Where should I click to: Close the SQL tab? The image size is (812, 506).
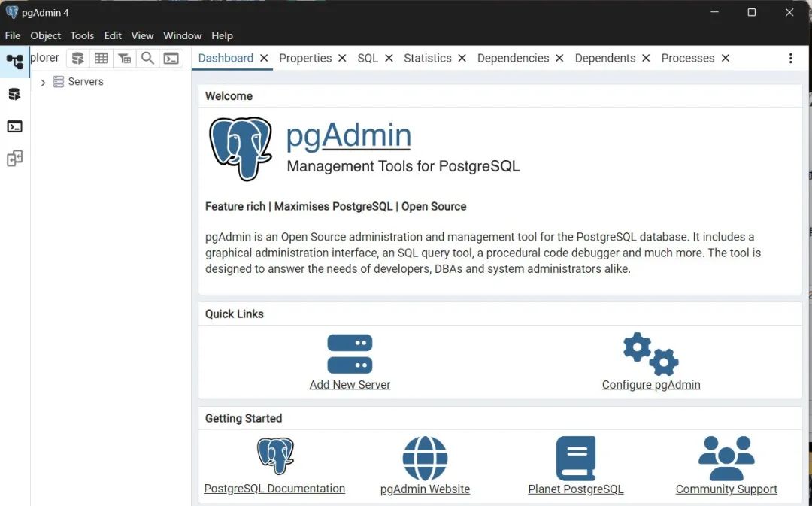point(389,59)
